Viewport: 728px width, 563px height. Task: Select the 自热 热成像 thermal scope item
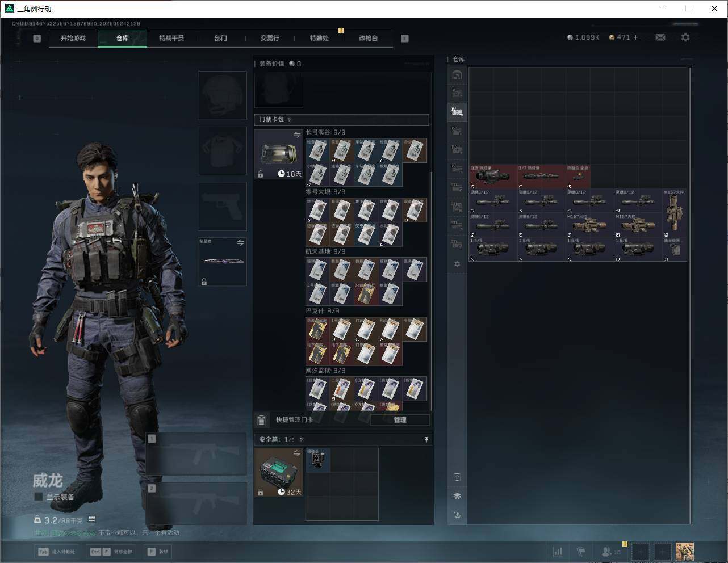pos(493,177)
